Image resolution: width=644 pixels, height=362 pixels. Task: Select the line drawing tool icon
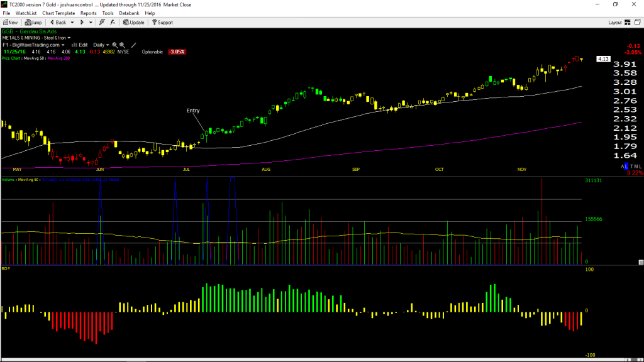point(133,45)
